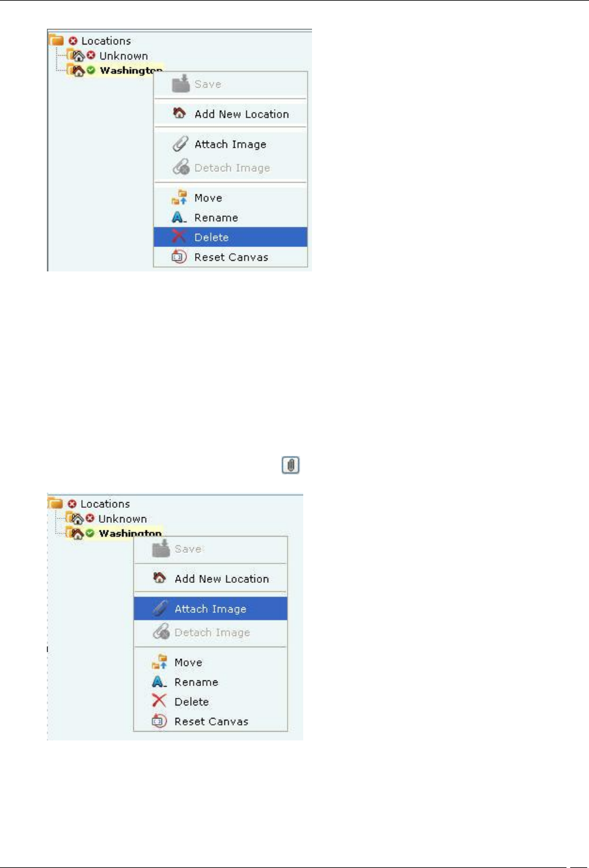Click the standalone paperclip attach icon button
Screen dimensions: 589x868
coord(291,465)
